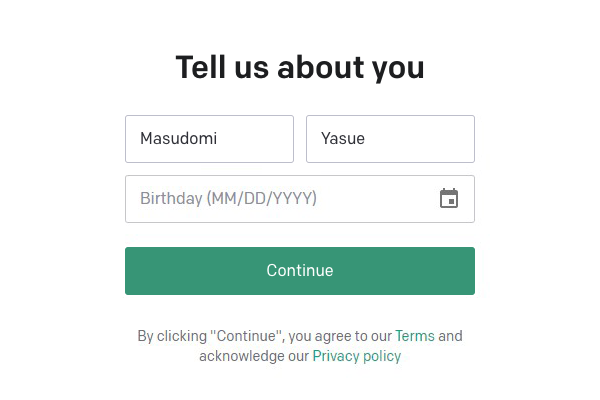Click the calendar icon in the Birthday field
600x400 pixels.
tap(449, 198)
